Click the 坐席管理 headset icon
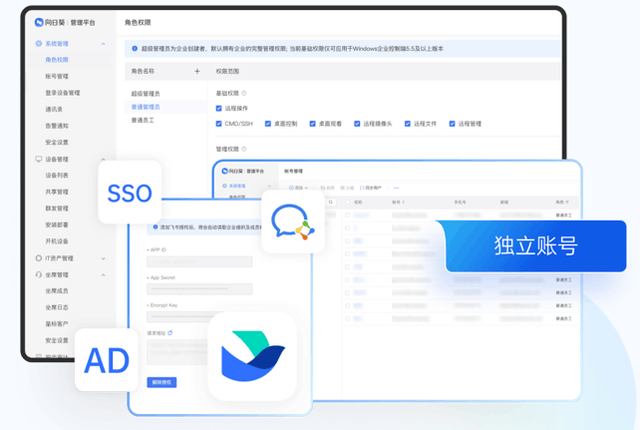Image resolution: width=640 pixels, height=430 pixels. pos(38,275)
